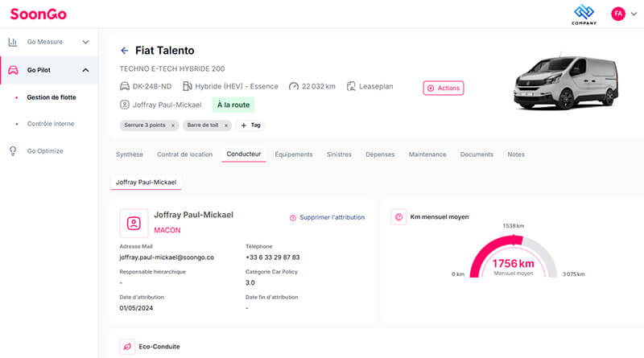Viewport: 644px width, 358px height.
Task: Click the driver profile icon in card
Action: tap(133, 222)
